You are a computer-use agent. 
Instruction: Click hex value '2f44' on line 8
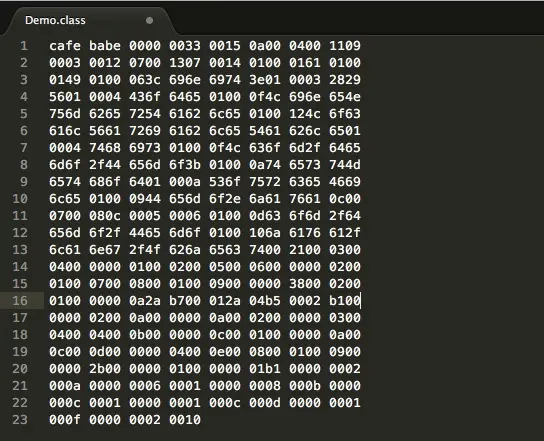coord(105,164)
